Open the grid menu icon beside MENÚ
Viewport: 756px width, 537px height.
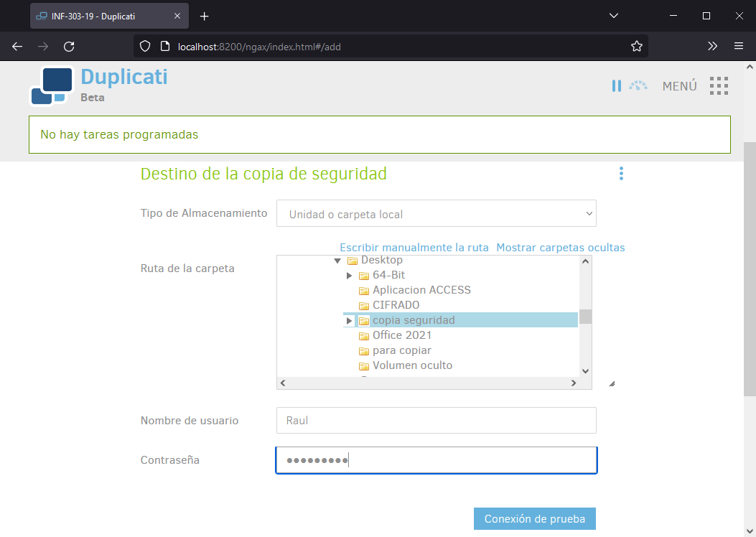pyautogui.click(x=719, y=86)
